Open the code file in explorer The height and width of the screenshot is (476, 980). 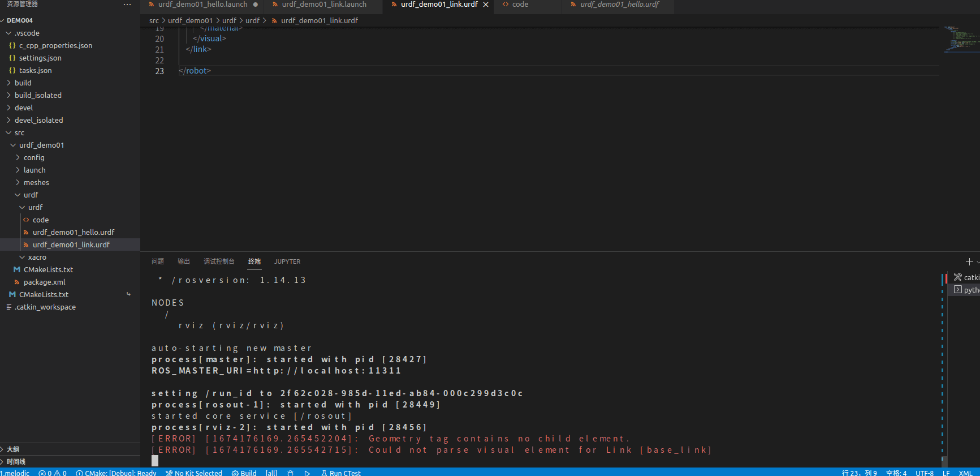click(x=70, y=220)
